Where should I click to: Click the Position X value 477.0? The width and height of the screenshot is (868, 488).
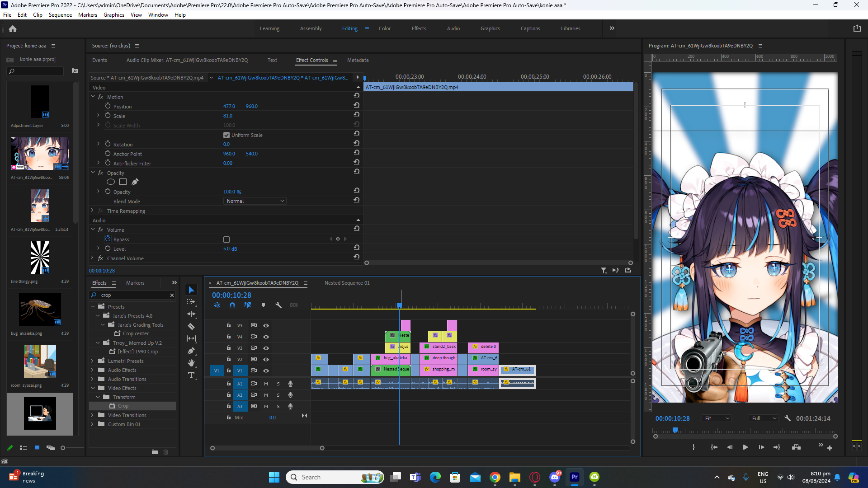tap(229, 106)
